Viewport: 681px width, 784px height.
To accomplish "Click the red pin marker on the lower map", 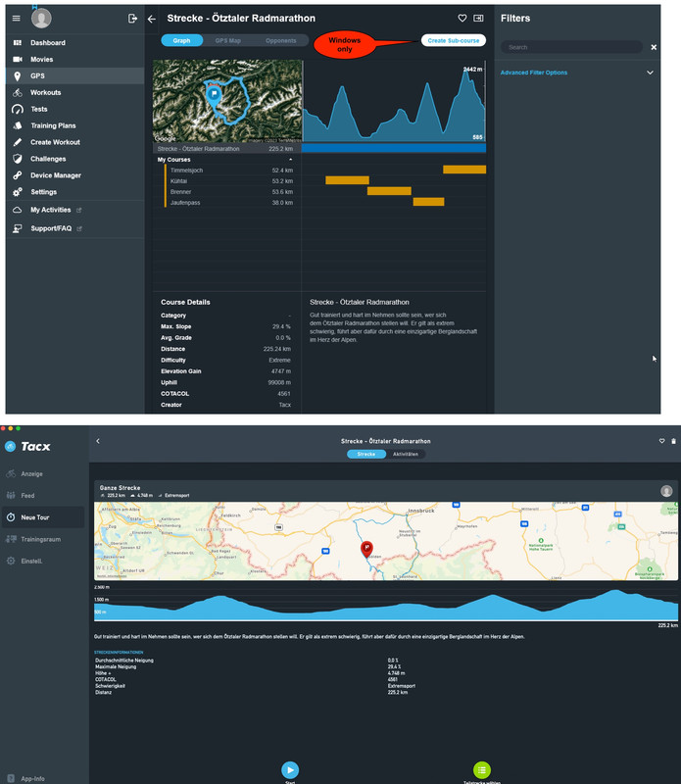I will (x=366, y=549).
